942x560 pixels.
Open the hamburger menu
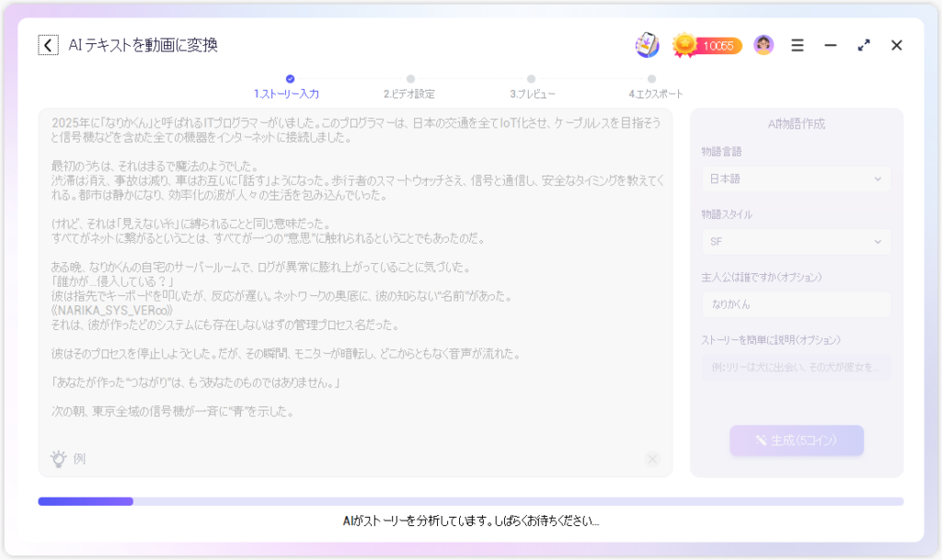click(x=798, y=45)
